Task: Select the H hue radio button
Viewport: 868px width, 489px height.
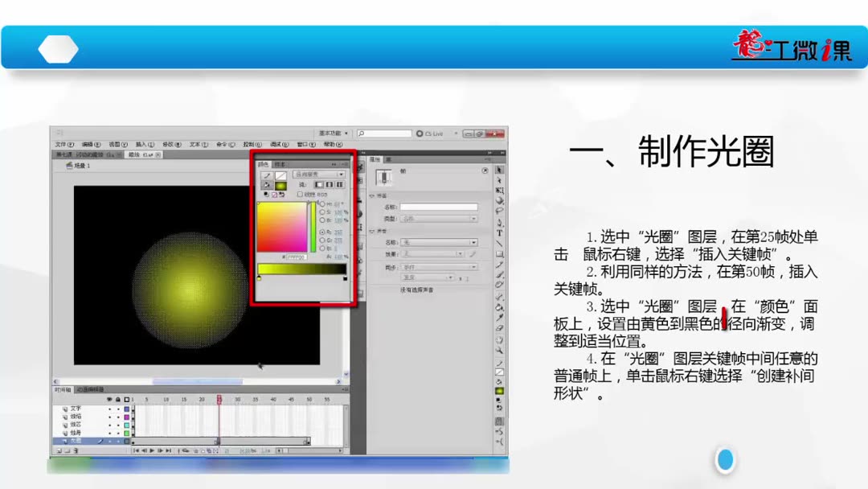Action: coord(322,203)
